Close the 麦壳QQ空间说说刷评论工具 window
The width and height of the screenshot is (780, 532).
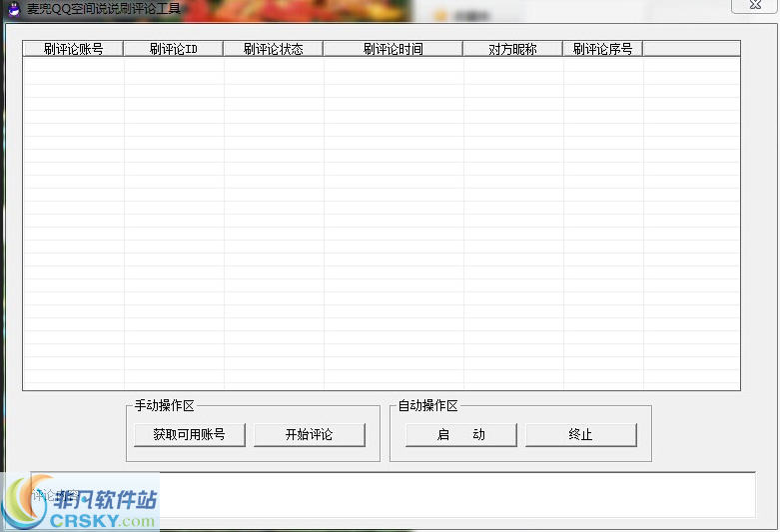(x=754, y=6)
